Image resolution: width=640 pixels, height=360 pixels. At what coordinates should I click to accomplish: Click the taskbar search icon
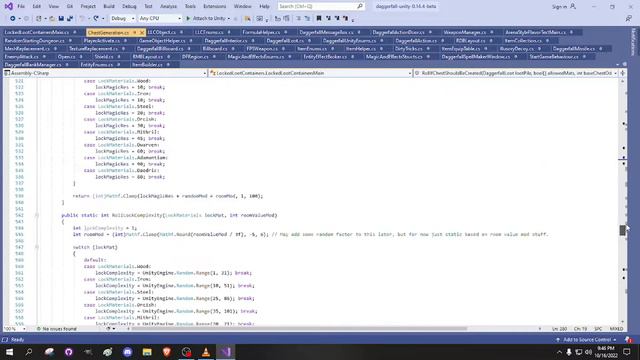(x=29, y=352)
